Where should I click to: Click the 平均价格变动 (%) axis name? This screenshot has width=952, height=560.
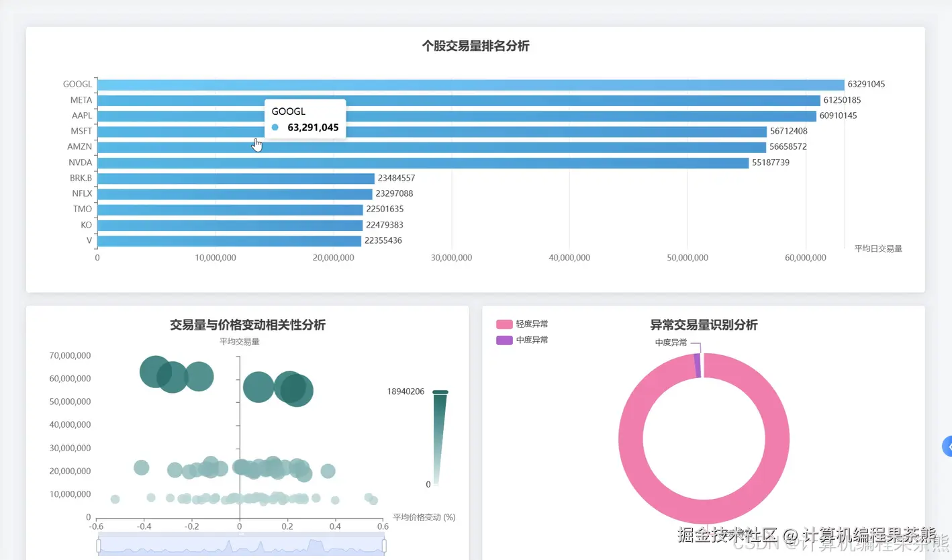point(424,518)
